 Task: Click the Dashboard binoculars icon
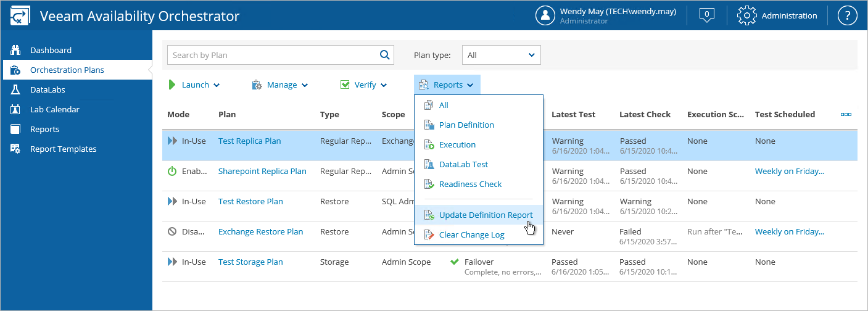tap(17, 50)
